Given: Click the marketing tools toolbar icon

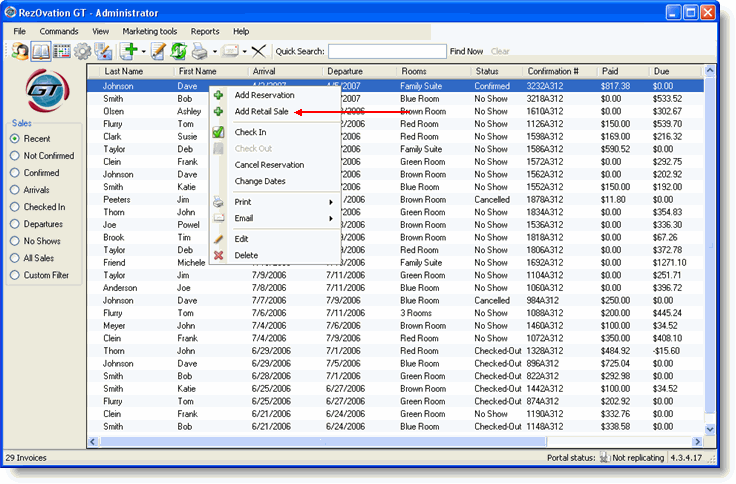Looking at the screenshot, I should pos(103,51).
